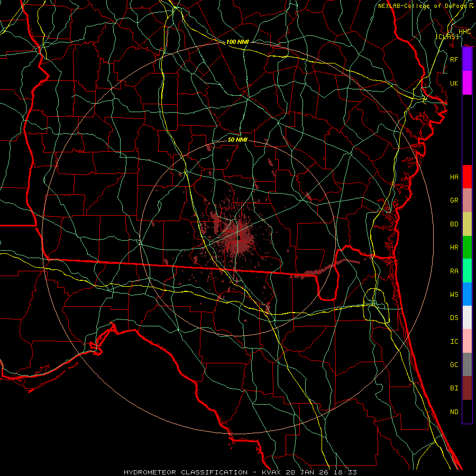The height and width of the screenshot is (476, 476).
Task: Click the GR pink legend swatch
Action: click(467, 200)
